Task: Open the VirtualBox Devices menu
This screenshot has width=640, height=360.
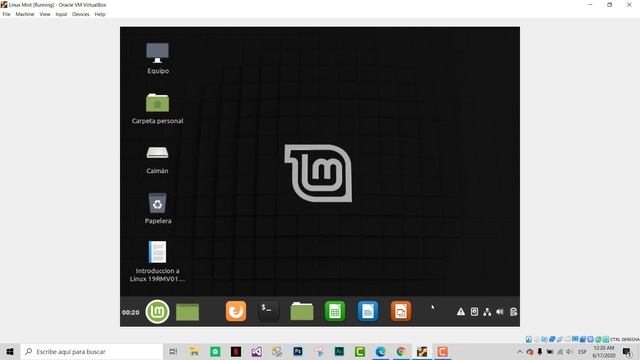Action: tap(81, 14)
